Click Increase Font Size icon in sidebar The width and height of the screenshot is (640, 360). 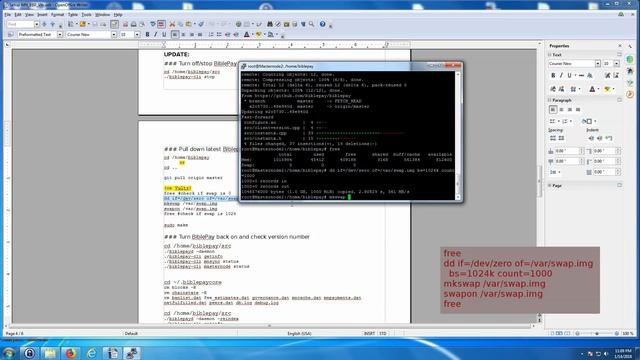click(608, 76)
